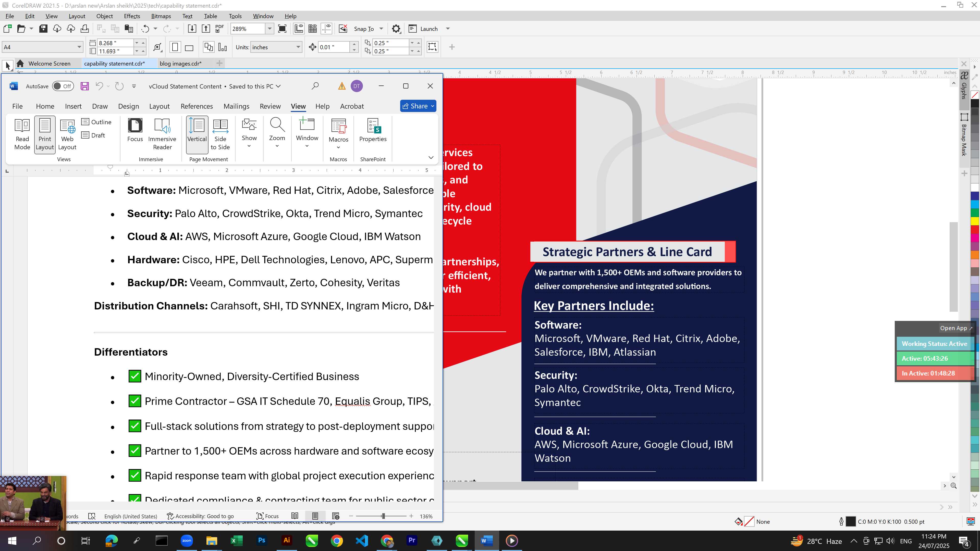
Task: Switch to Read Mode view in Word
Action: [22, 134]
